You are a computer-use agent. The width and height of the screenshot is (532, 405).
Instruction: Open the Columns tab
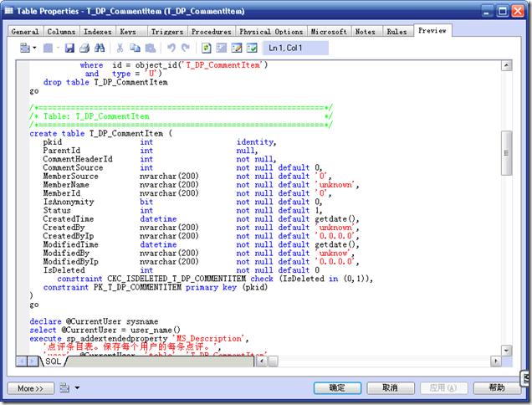click(x=61, y=32)
